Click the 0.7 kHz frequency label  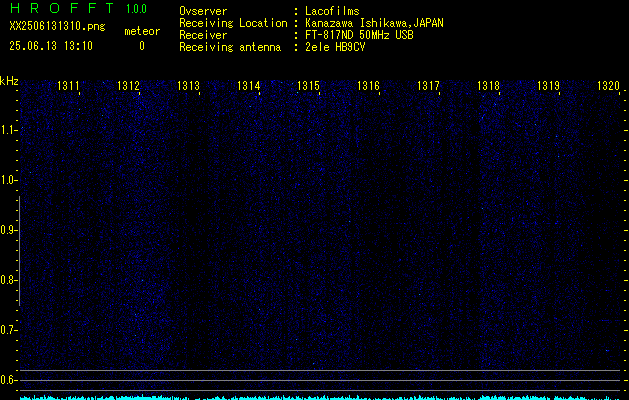8,330
